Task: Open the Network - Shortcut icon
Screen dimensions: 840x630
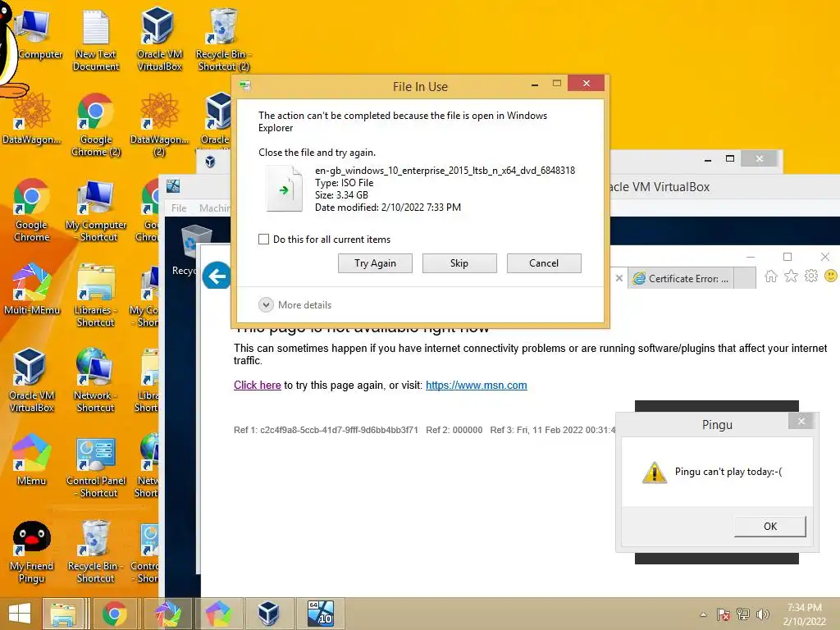Action: coord(95,381)
